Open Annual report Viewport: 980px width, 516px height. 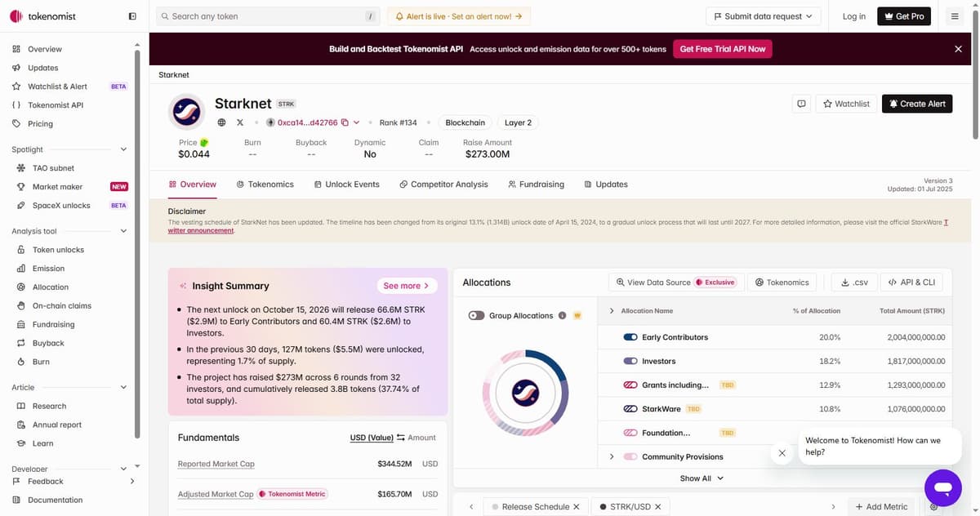pos(57,425)
